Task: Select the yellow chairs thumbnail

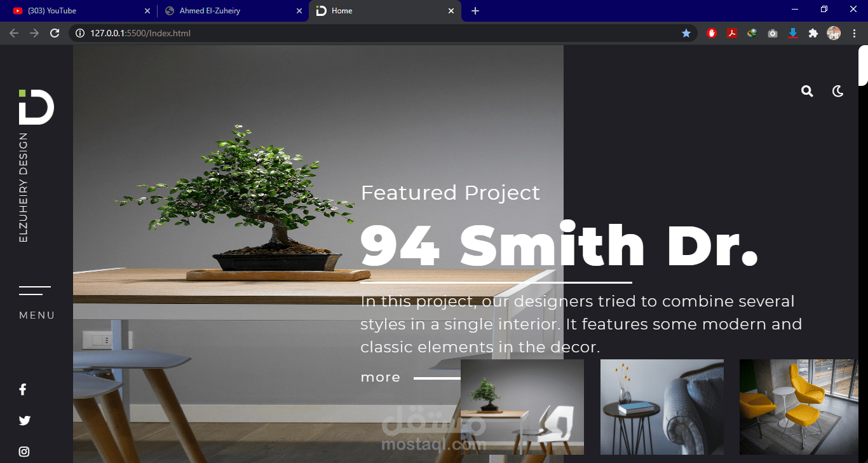Action: 799,407
